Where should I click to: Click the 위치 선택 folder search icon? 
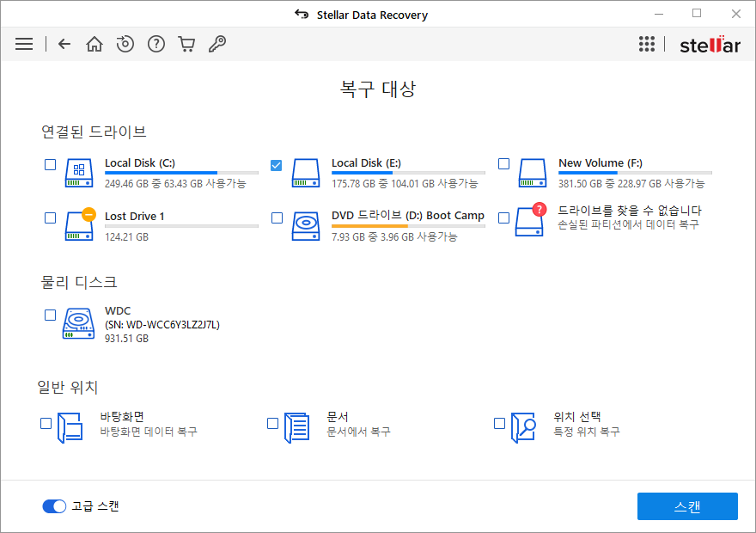pyautogui.click(x=523, y=426)
